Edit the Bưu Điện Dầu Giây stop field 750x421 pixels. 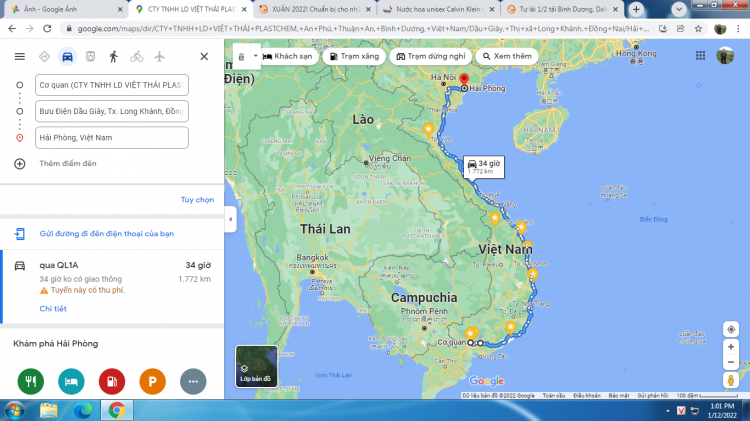pyautogui.click(x=111, y=111)
